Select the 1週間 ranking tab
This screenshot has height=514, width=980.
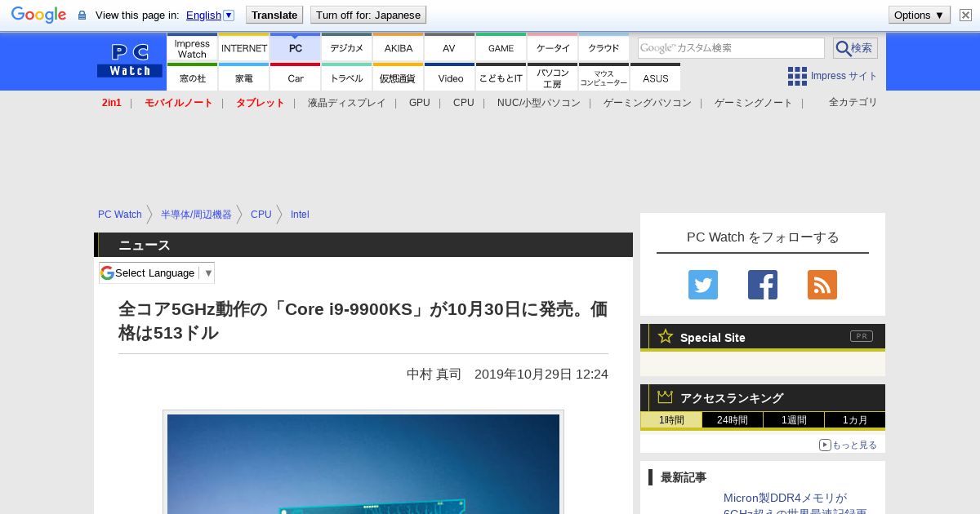coord(794,420)
